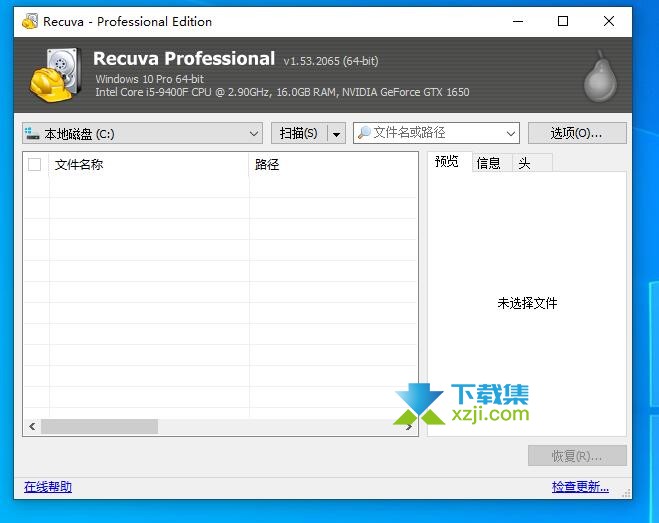The height and width of the screenshot is (523, 659).
Task: Toggle the select-all files checkbox in header
Action: point(34,164)
